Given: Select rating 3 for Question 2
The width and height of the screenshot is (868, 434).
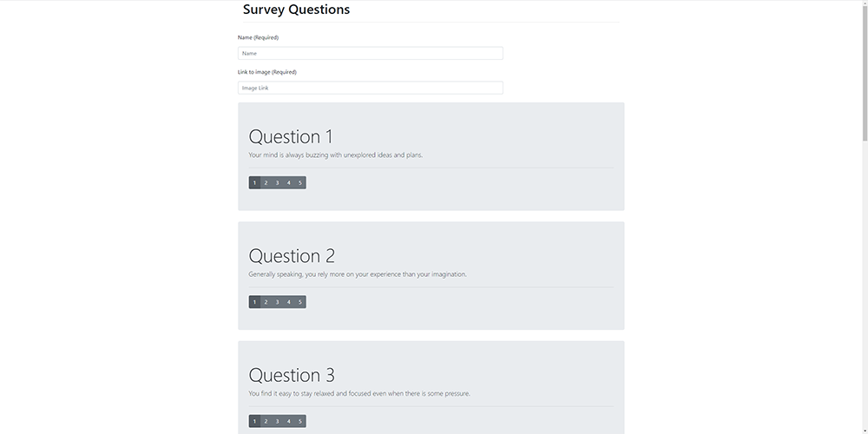Looking at the screenshot, I should click(277, 302).
